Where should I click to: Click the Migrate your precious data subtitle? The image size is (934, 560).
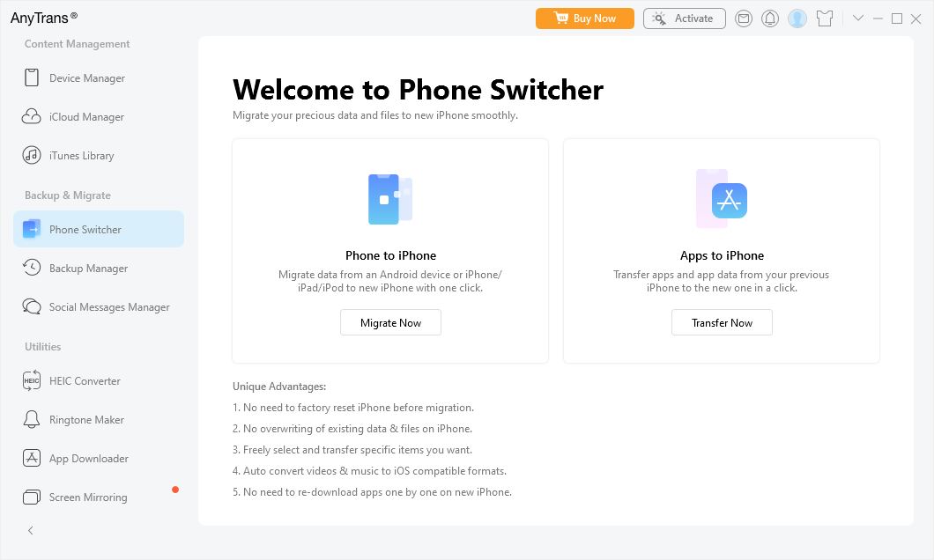pos(375,115)
